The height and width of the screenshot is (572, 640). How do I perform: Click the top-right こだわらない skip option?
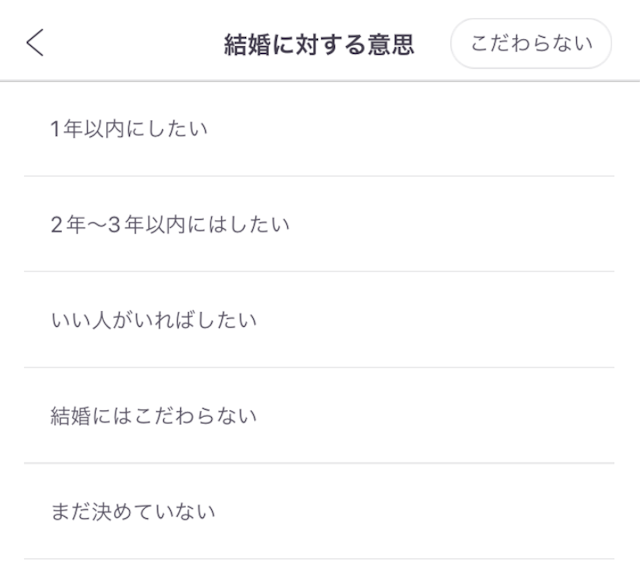(530, 43)
